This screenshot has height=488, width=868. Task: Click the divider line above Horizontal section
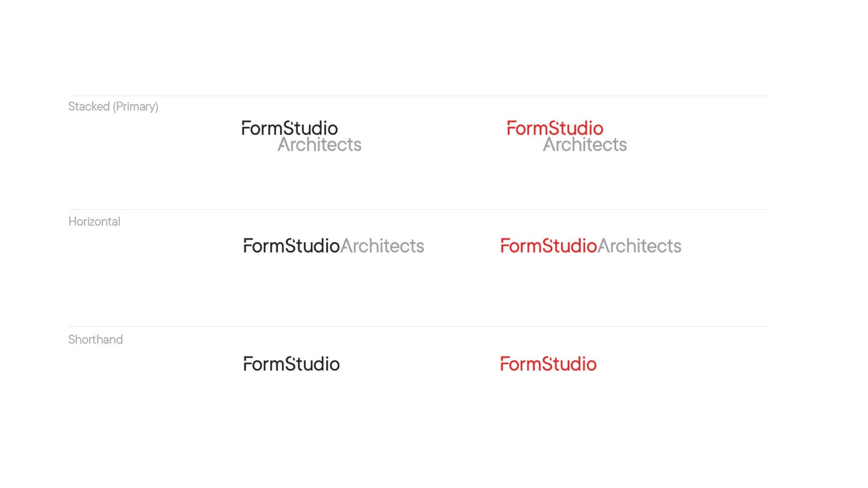pos(418,209)
